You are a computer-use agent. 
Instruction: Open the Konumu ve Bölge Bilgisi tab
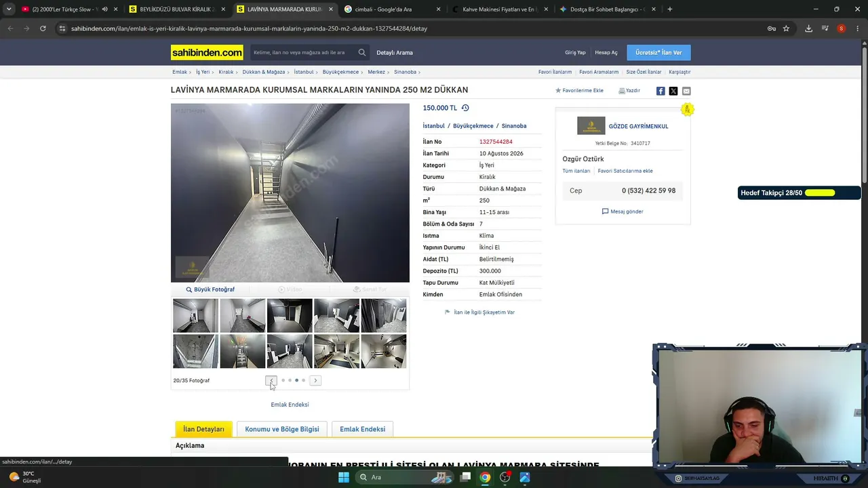point(282,429)
